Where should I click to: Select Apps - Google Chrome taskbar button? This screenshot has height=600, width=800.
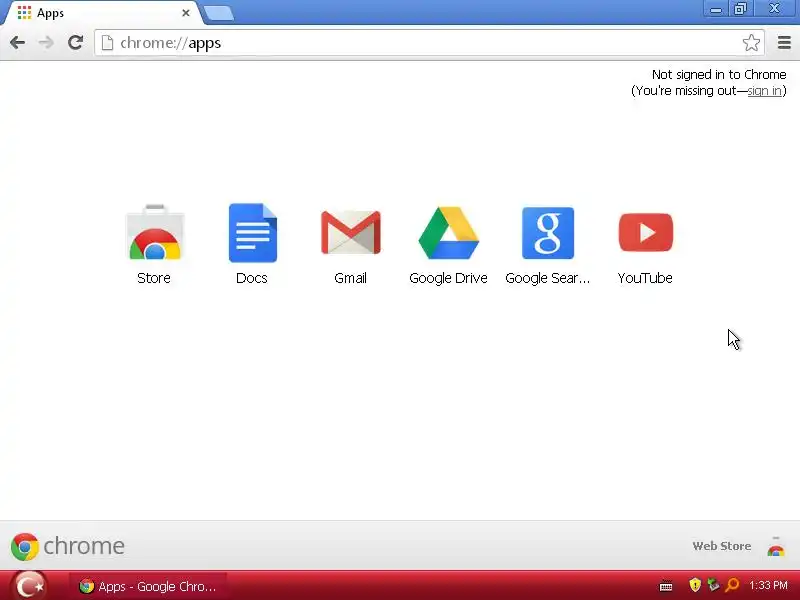[148, 586]
